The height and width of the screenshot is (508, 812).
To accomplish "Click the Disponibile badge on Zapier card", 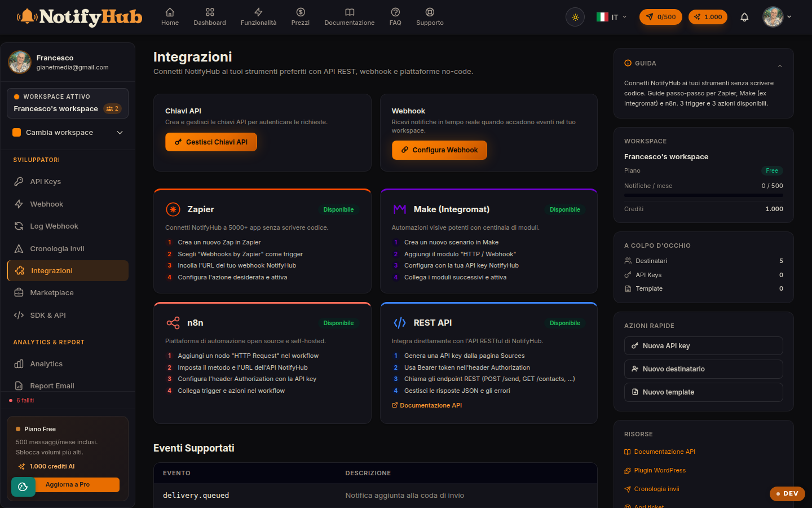I will pyautogui.click(x=338, y=209).
